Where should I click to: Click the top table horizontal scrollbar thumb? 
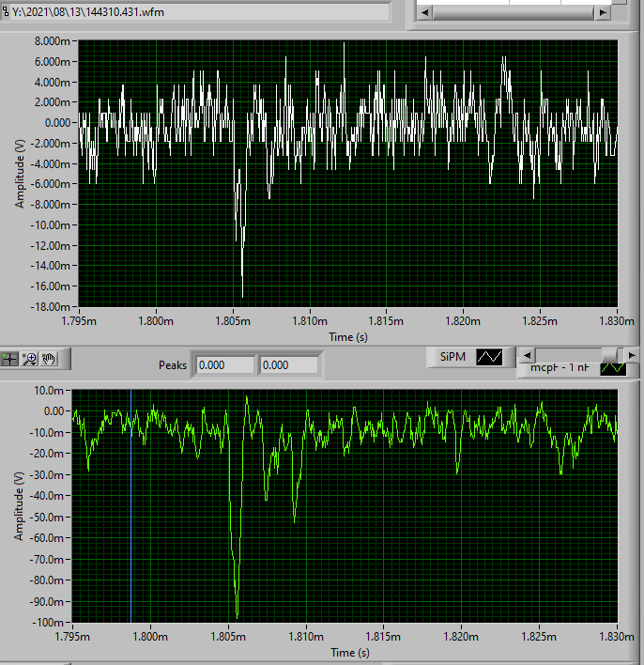click(x=514, y=13)
